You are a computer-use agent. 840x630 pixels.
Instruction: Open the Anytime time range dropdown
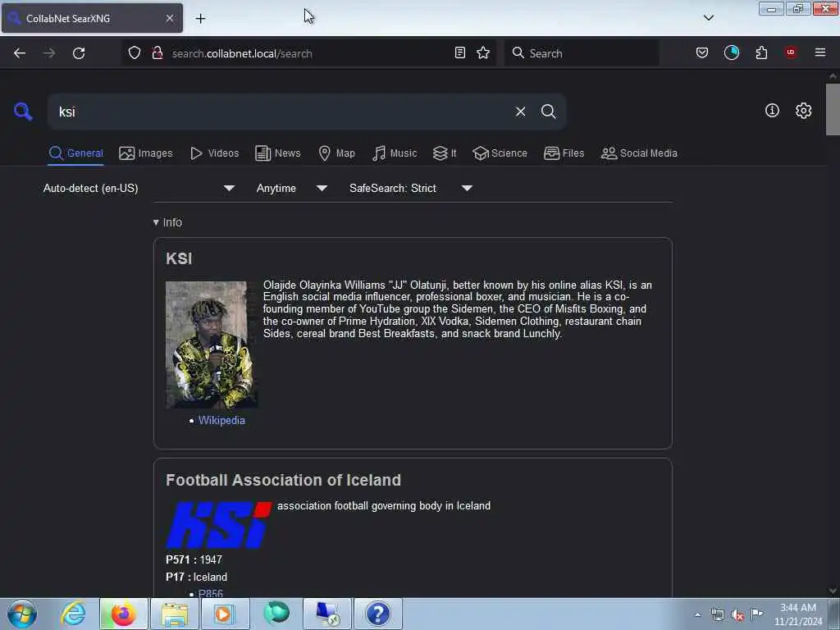(292, 188)
